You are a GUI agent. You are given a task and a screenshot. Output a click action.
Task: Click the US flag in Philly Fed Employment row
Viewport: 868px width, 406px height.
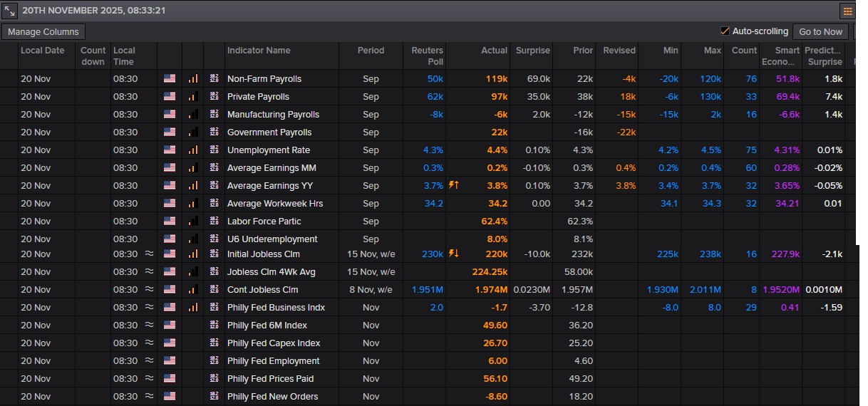(x=170, y=361)
